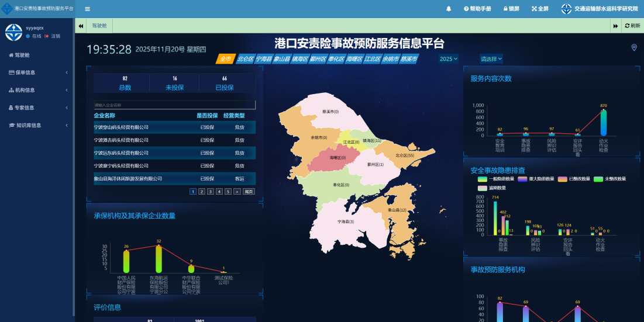Select the 北仑区 district tab
644x322 pixels.
(245, 59)
